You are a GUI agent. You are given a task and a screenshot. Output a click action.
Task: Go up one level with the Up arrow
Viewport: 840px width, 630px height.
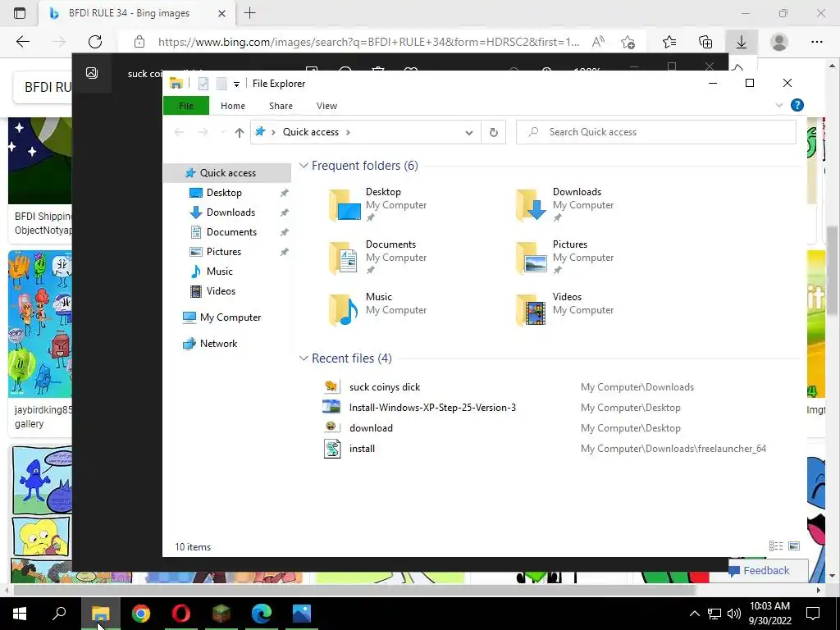239,132
